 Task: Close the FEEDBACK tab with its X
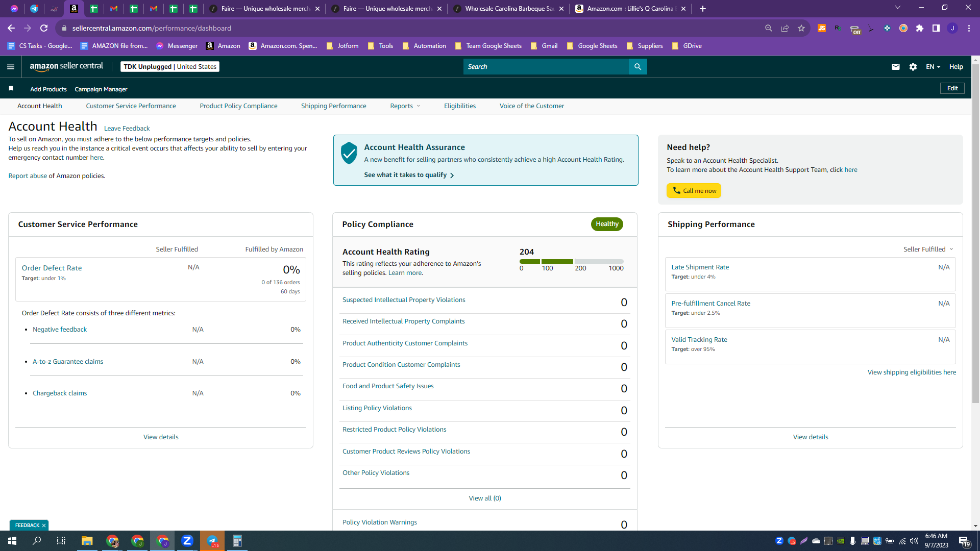pyautogui.click(x=44, y=525)
